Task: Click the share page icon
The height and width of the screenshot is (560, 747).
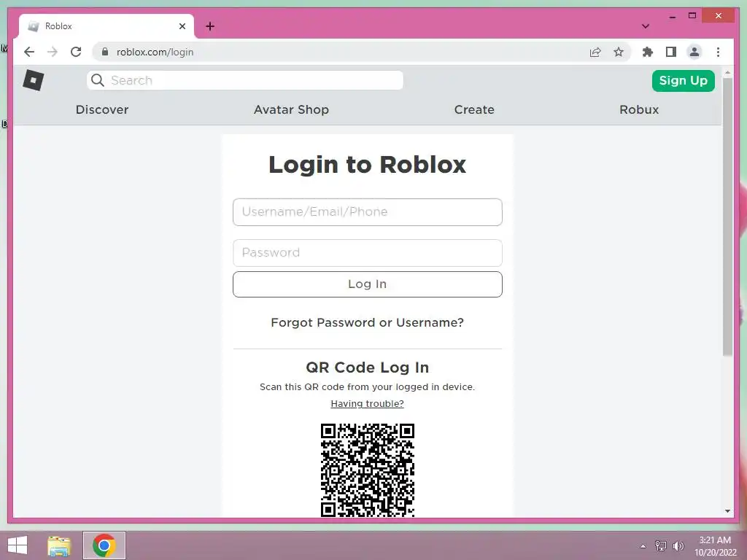Action: pyautogui.click(x=595, y=52)
